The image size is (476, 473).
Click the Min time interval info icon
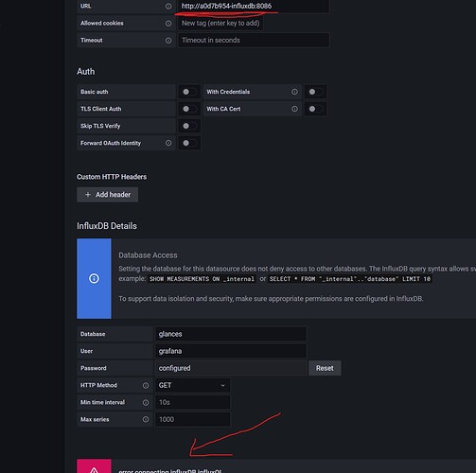tap(146, 402)
